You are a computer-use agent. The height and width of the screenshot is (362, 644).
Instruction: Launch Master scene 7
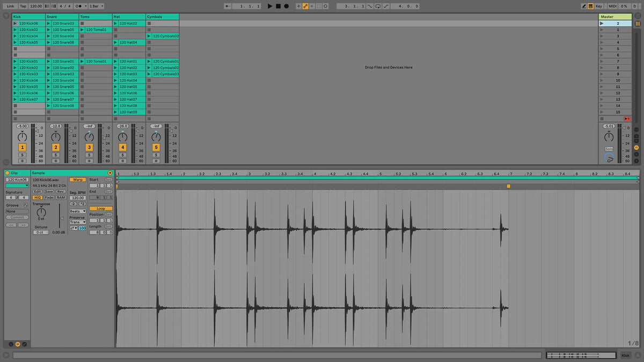[x=602, y=62]
